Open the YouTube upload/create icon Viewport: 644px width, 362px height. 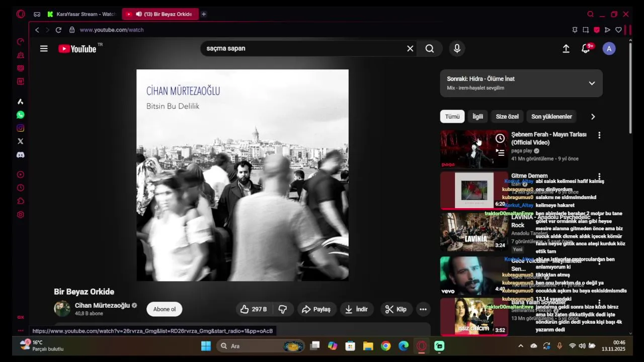point(566,49)
